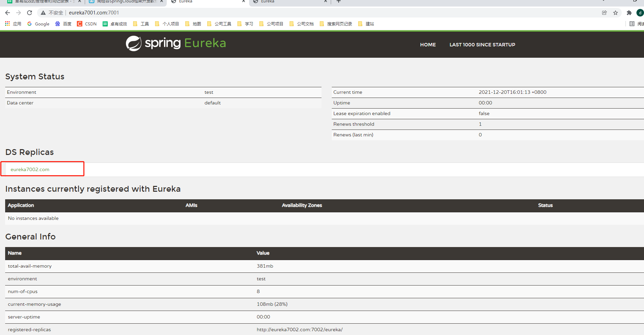Image resolution: width=644 pixels, height=335 pixels.
Task: Expand the 个人项目 bookmark folder
Action: click(x=167, y=24)
